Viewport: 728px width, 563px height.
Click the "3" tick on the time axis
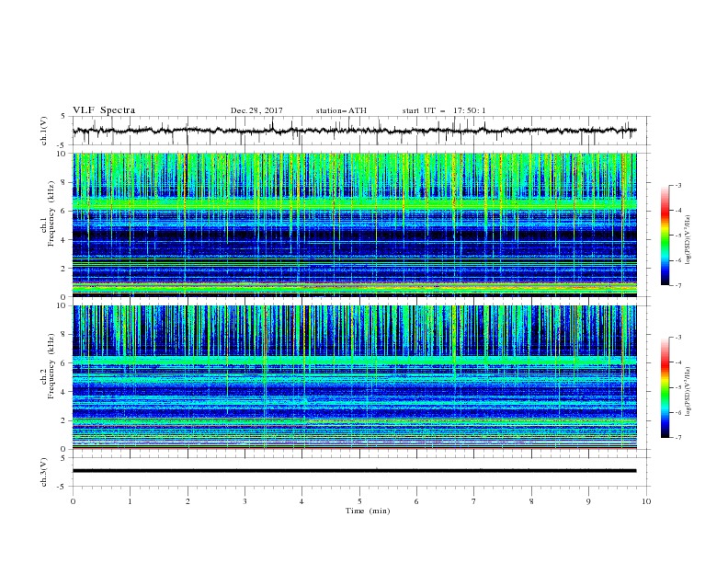245,501
